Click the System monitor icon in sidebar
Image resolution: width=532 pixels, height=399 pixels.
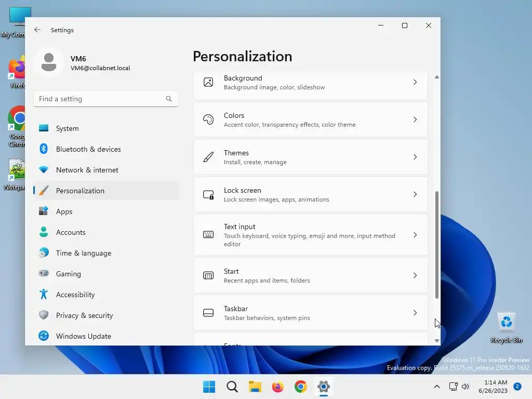tap(44, 128)
